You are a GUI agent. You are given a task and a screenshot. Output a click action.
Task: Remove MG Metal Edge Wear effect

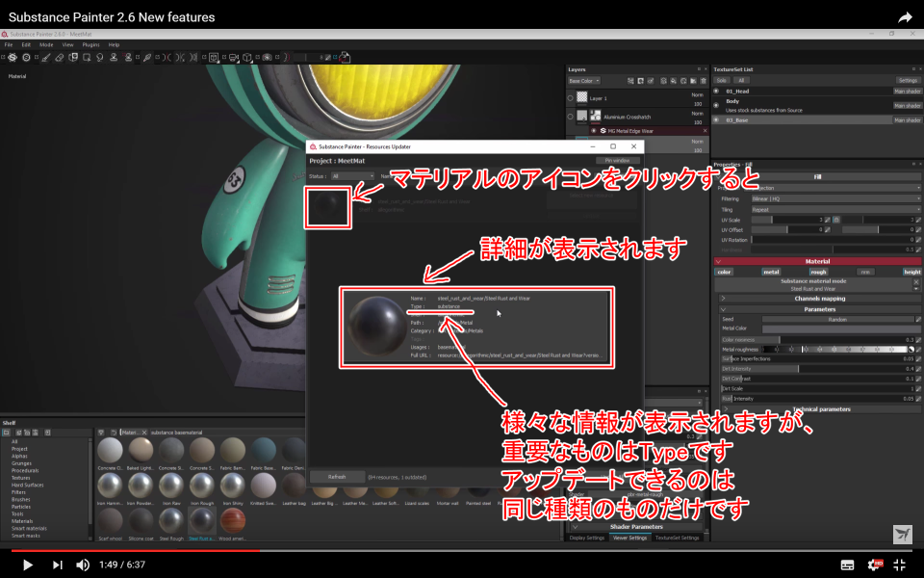coord(705,131)
